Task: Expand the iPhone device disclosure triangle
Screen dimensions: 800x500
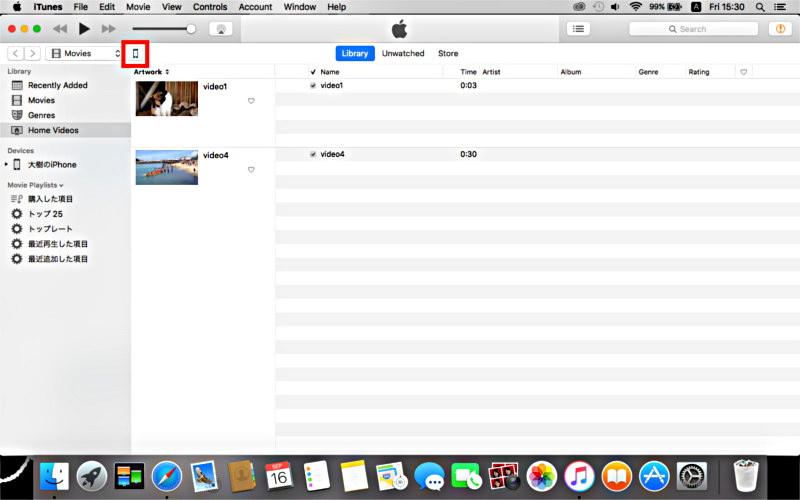Action: click(7, 165)
